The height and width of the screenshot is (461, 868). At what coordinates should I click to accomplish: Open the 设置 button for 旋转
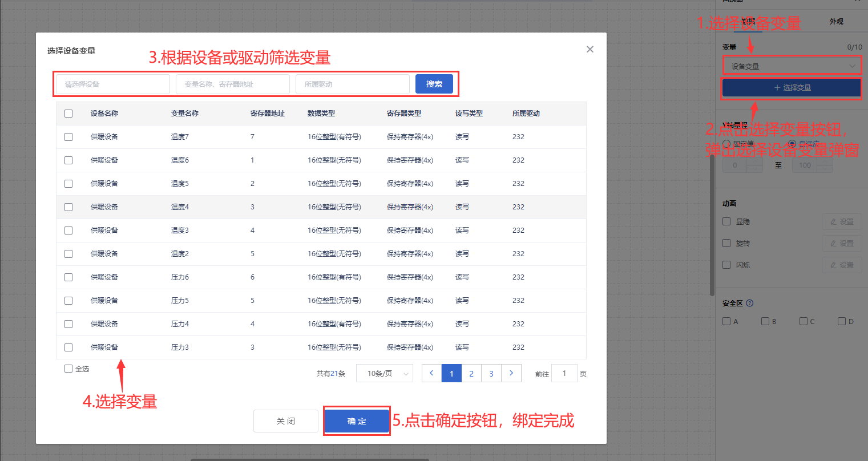tap(842, 243)
